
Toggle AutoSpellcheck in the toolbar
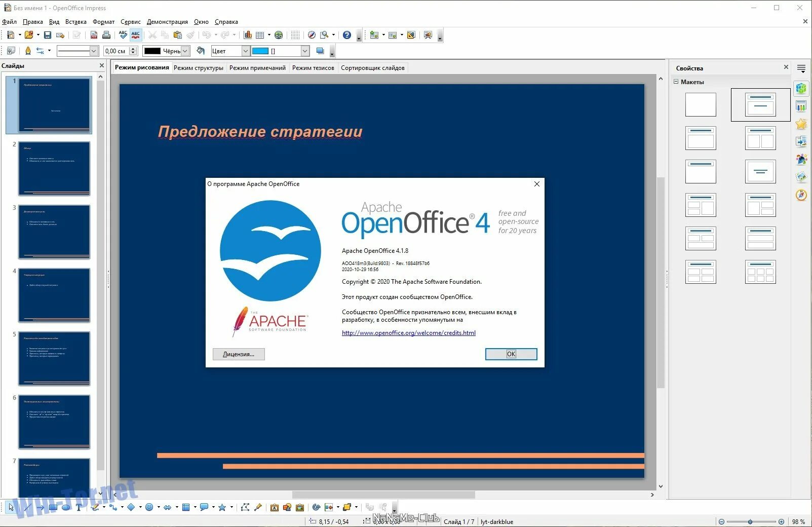click(136, 35)
